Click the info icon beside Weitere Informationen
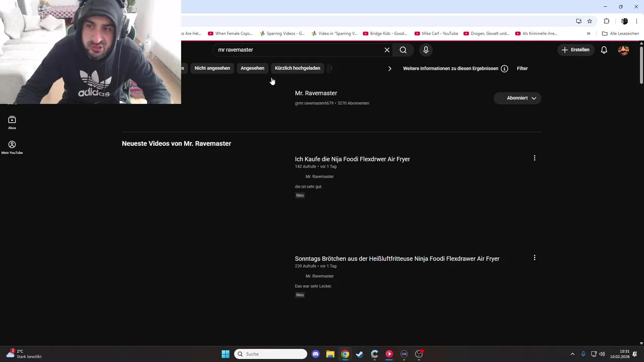Viewport: 644px width, 362px height. [504, 68]
